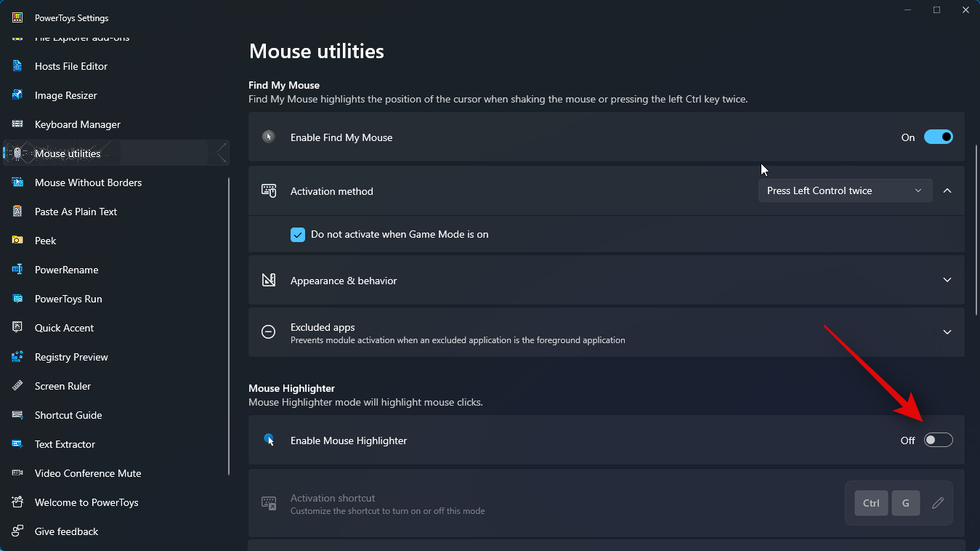
Task: Click the pencil icon to edit activation shortcut
Action: [938, 503]
